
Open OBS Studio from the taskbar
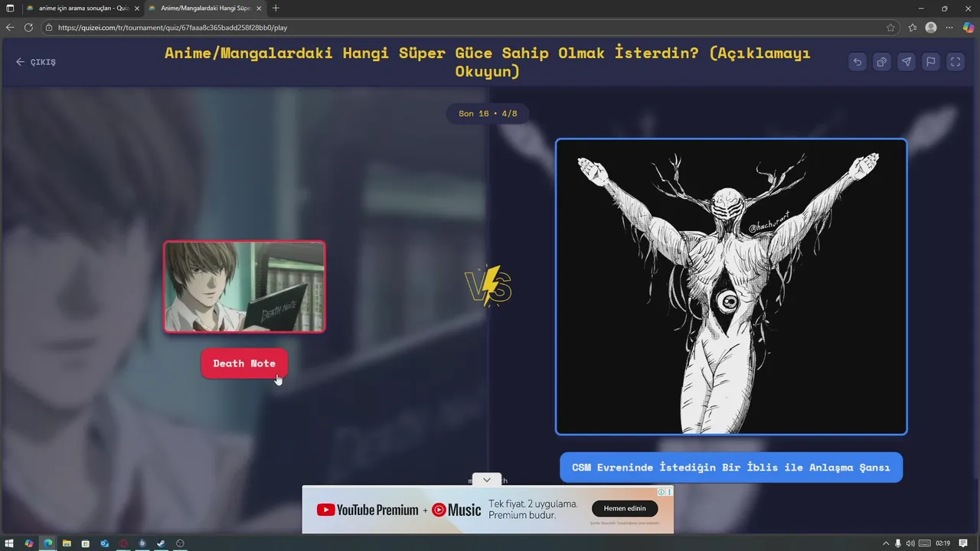coord(180,543)
